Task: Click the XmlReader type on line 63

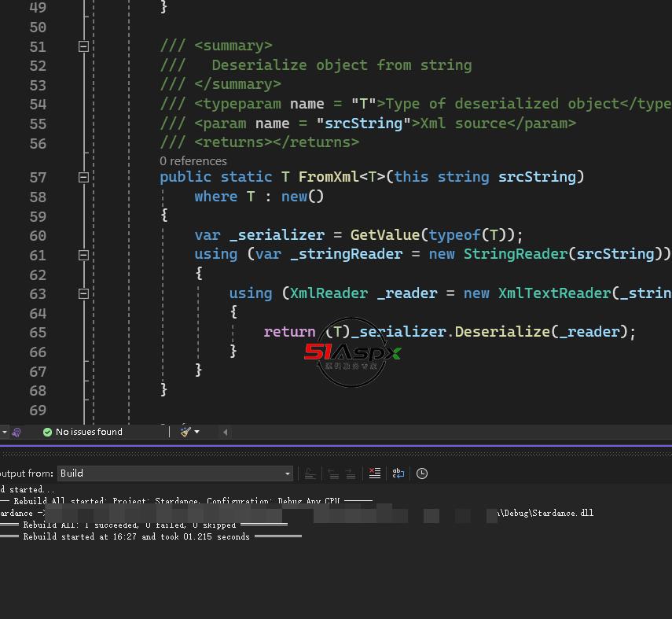Action: pos(329,293)
